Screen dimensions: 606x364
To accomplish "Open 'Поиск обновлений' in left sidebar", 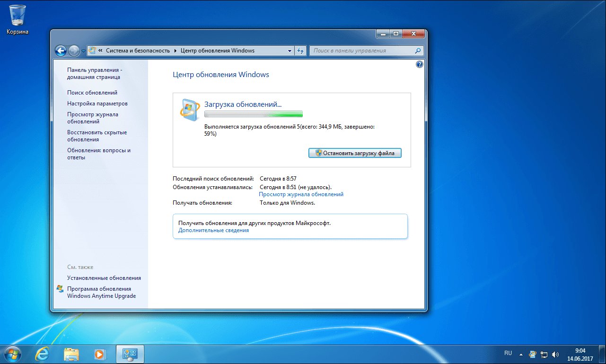I will 92,93.
